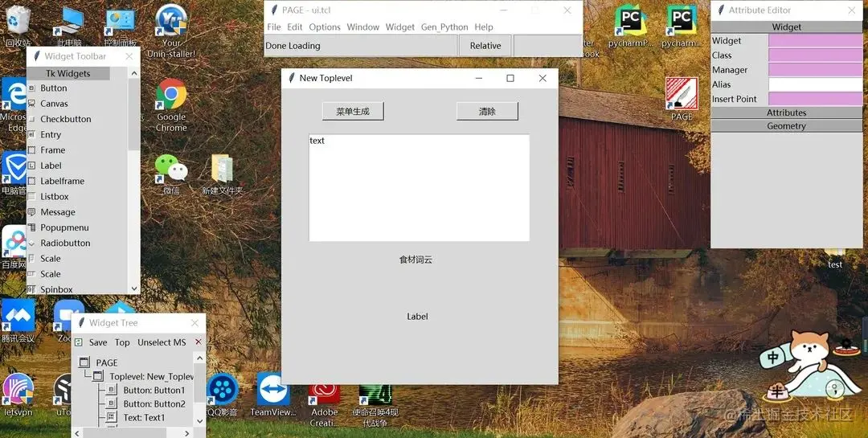Click the red X in Widget Tree toolbar
The height and width of the screenshot is (438, 868).
coord(199,342)
